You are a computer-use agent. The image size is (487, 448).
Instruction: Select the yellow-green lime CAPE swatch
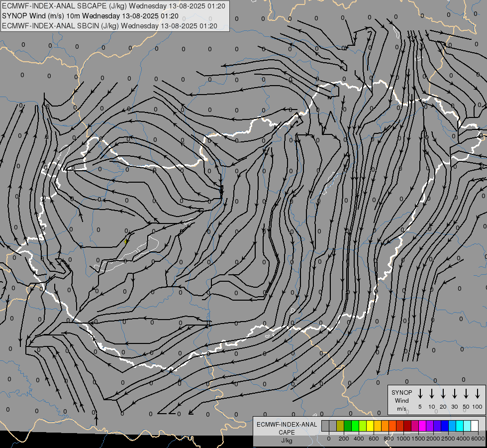[x=363, y=426]
